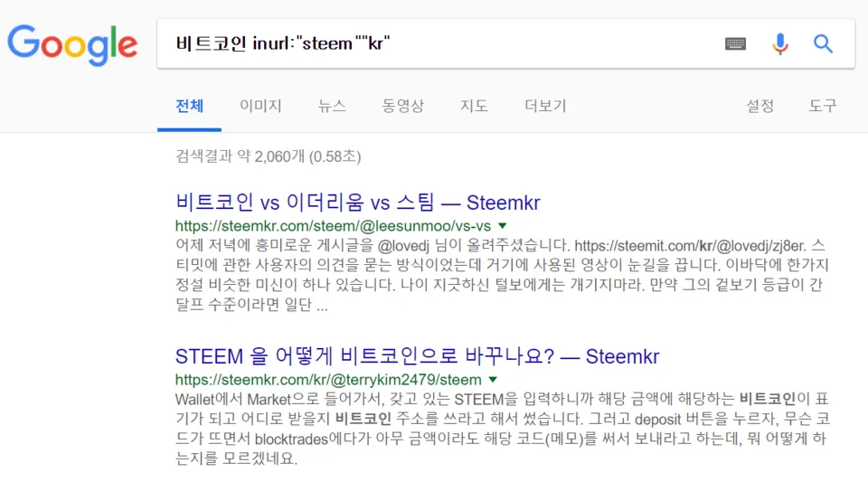Screen dimensions: 868x482
Task: Open result STEEM 을 어떻게 비트코인으로 바꾸나요
Action: point(417,356)
